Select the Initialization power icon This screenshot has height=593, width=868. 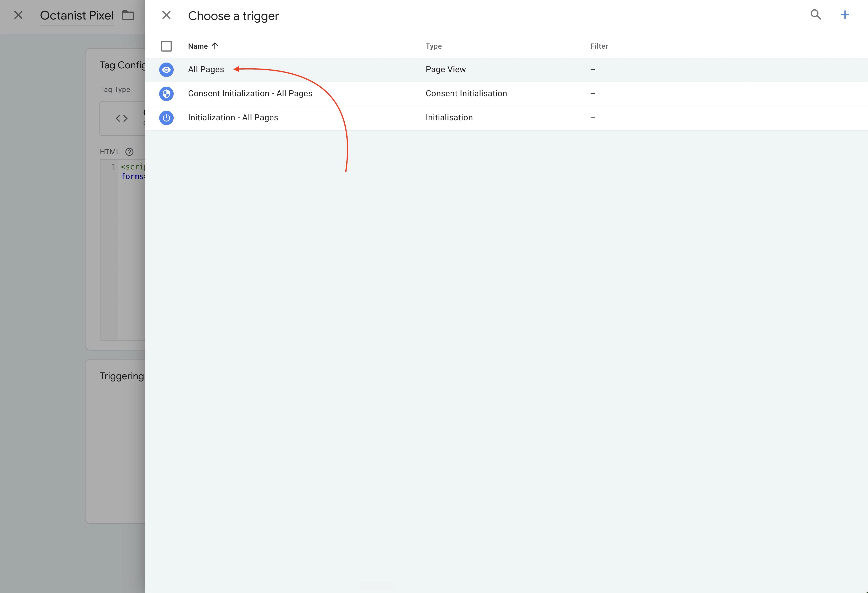(x=166, y=118)
